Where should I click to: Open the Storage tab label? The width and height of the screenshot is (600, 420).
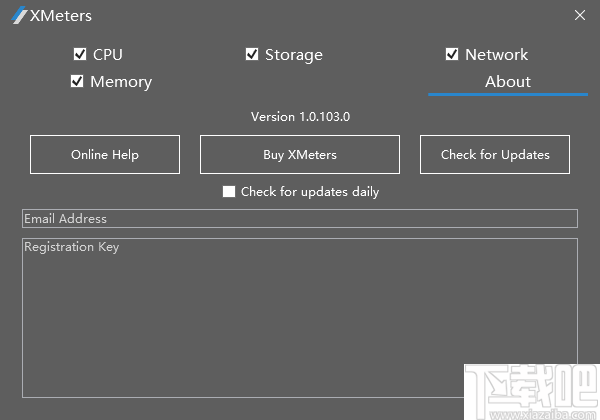coord(293,54)
